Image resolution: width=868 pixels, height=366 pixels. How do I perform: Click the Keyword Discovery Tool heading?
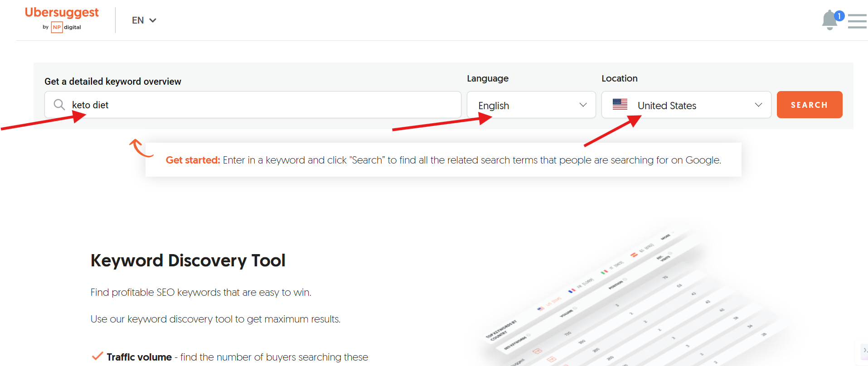(188, 260)
